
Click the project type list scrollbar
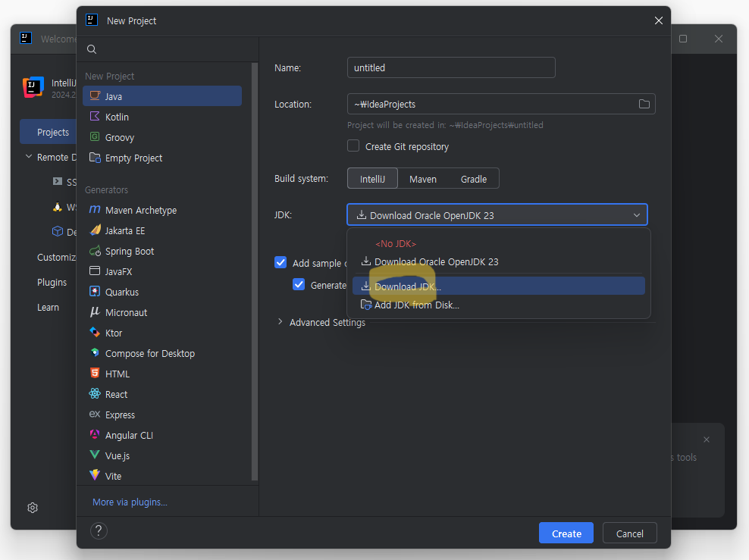(255, 271)
